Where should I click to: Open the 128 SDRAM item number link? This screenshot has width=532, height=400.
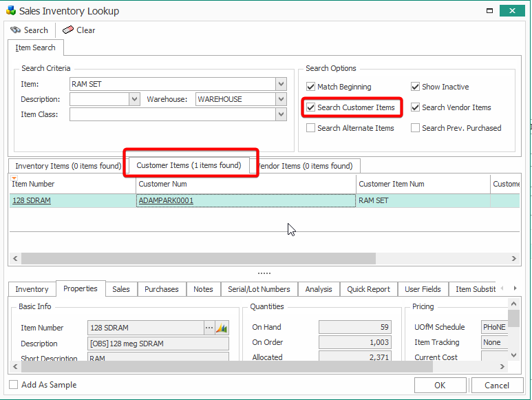coord(32,201)
